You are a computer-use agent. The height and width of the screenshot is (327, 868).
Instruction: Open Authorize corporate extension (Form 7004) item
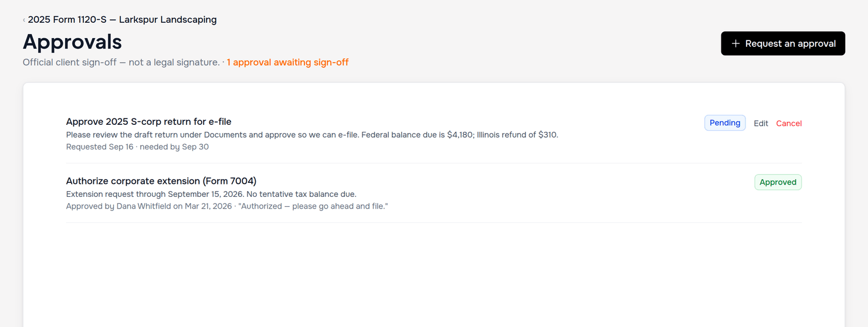click(x=161, y=180)
